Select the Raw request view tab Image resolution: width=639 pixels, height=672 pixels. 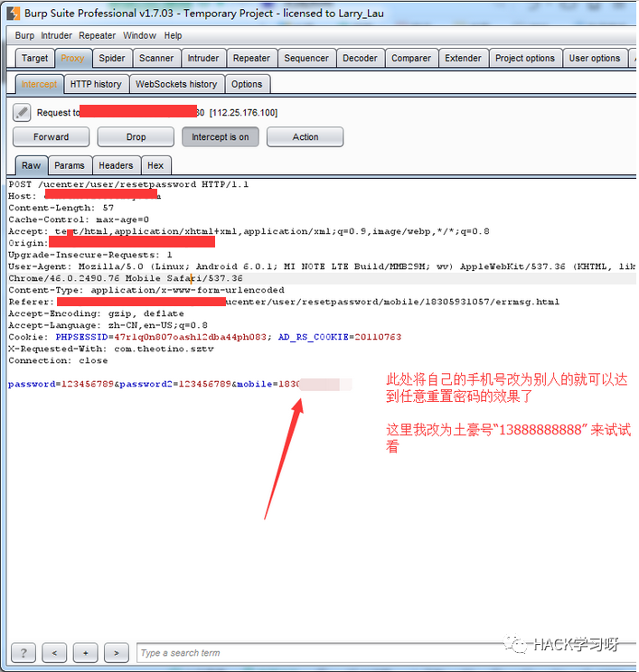[x=32, y=165]
